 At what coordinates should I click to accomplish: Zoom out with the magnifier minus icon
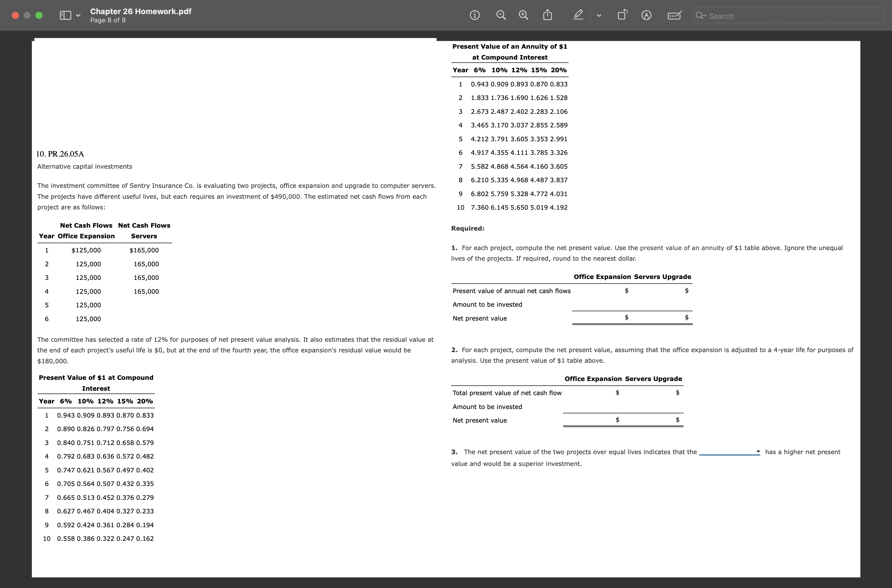pyautogui.click(x=501, y=15)
